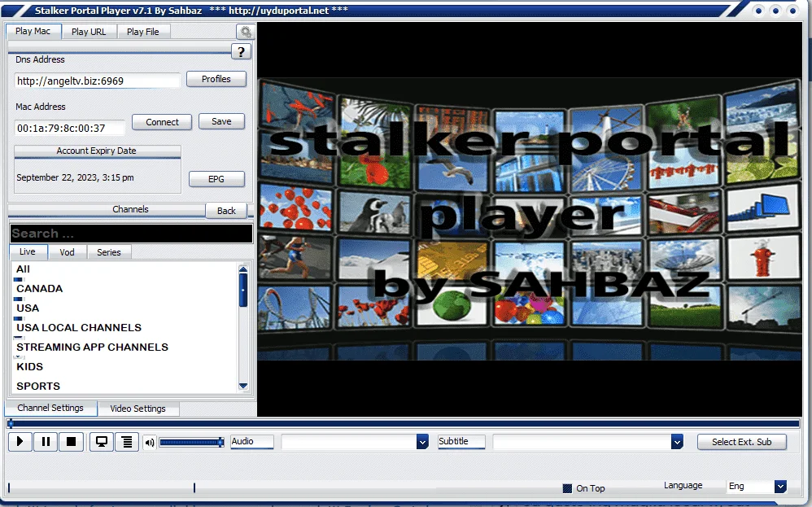
Task: Click the Channels header label
Action: click(130, 209)
